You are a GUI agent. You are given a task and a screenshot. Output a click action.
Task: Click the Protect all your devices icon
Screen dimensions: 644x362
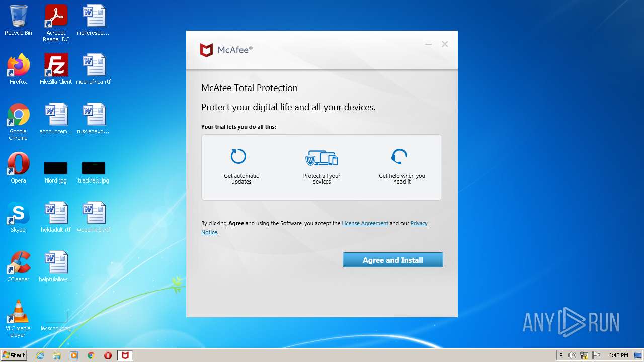click(321, 158)
